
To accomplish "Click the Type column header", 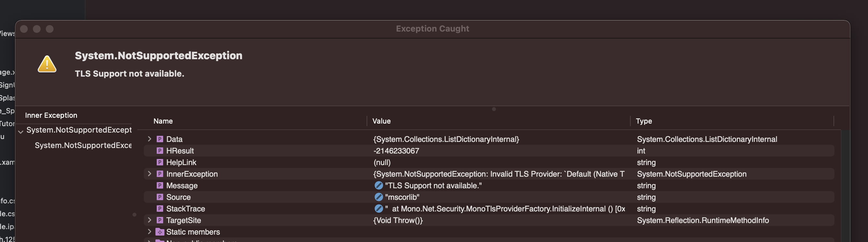I will coord(644,121).
